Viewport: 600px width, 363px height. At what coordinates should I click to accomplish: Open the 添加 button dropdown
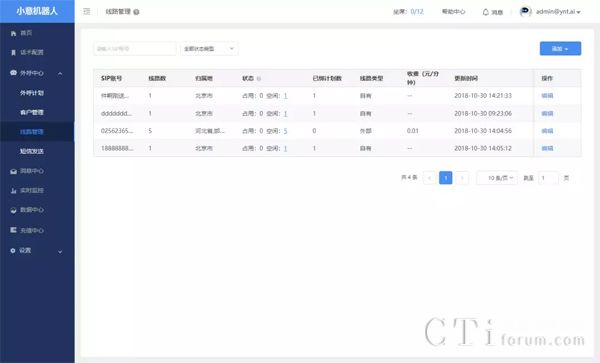(x=560, y=49)
